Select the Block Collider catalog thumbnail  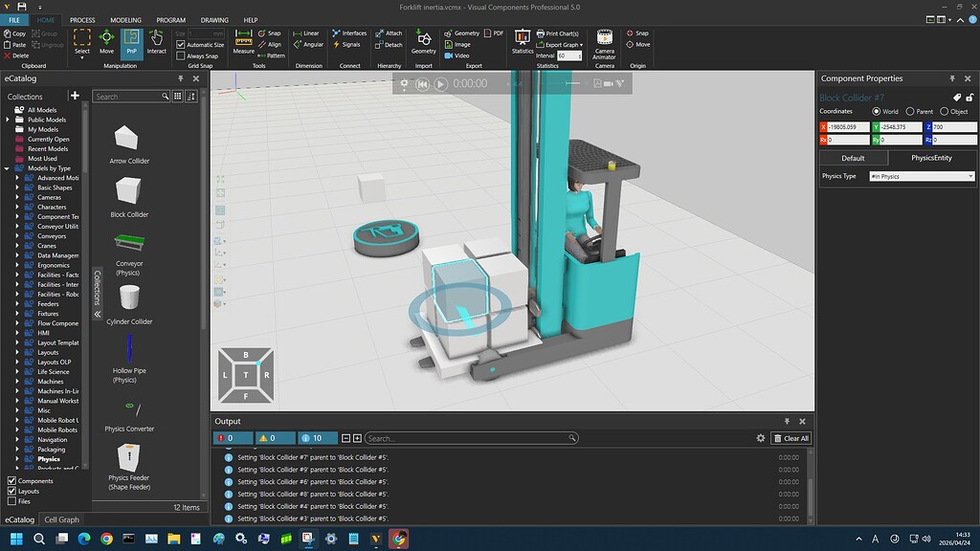(x=129, y=190)
